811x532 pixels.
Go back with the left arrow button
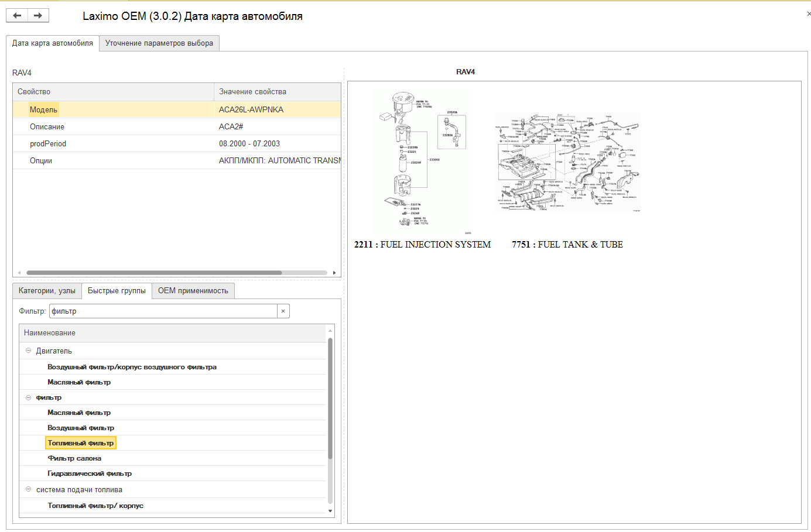pos(17,16)
